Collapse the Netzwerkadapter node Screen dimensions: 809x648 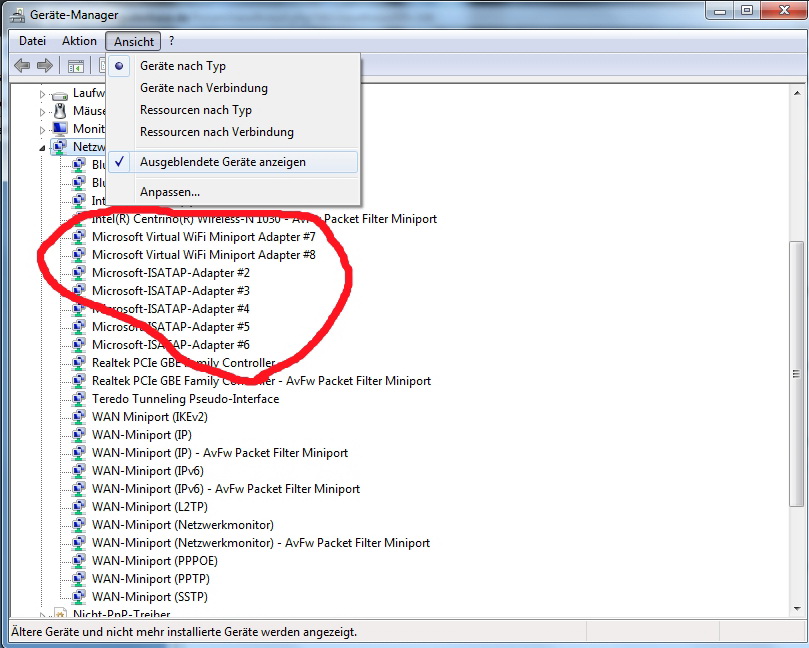pos(43,148)
